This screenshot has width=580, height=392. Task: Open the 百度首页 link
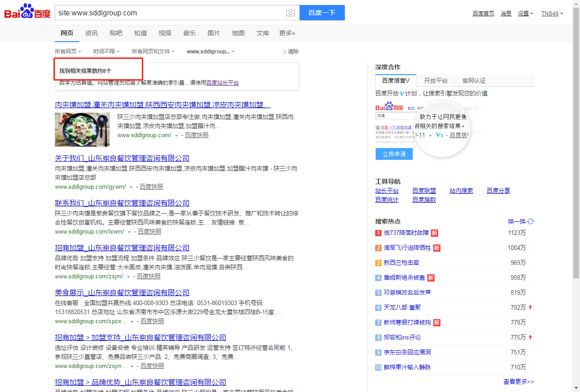pyautogui.click(x=483, y=14)
